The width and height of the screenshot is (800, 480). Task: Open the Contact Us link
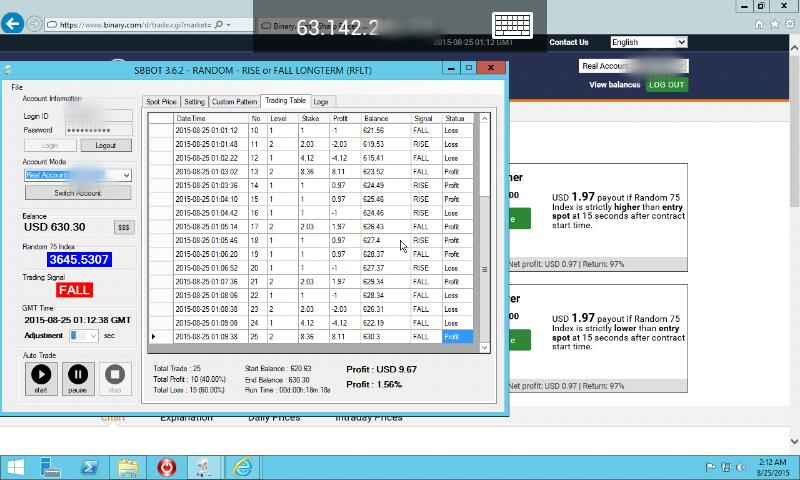click(569, 42)
